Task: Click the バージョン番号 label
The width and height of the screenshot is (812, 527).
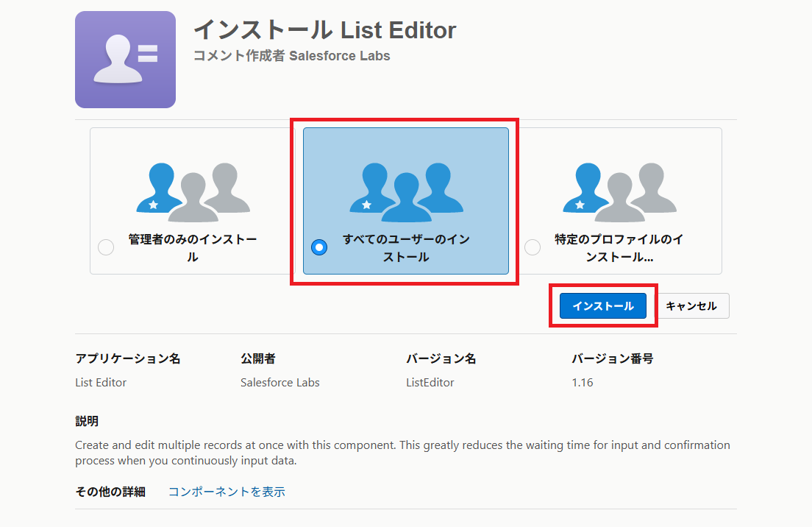Action: 613,358
